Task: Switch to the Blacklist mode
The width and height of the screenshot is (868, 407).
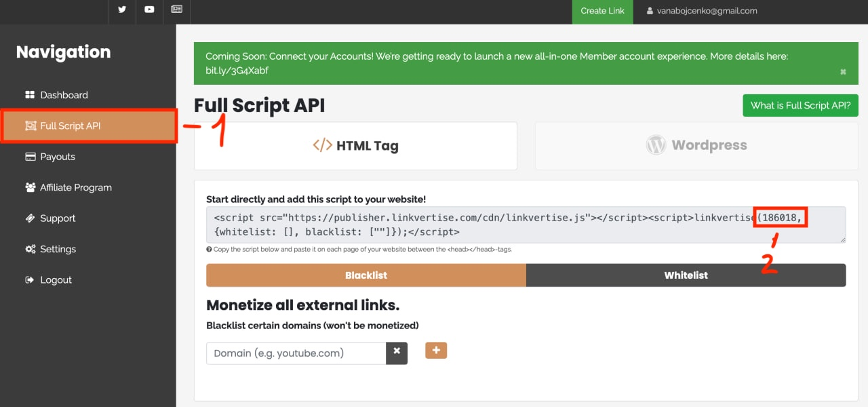Action: [x=366, y=275]
